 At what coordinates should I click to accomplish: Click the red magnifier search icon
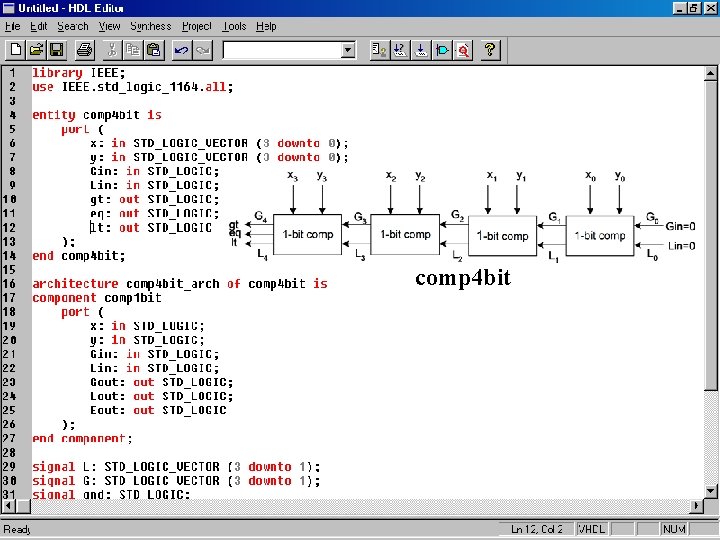coord(463,50)
